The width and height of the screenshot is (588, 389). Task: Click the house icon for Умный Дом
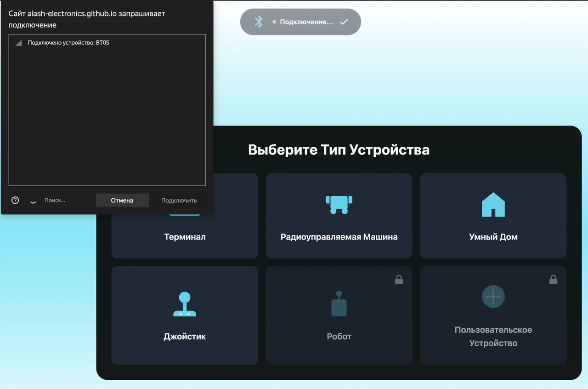click(x=493, y=205)
